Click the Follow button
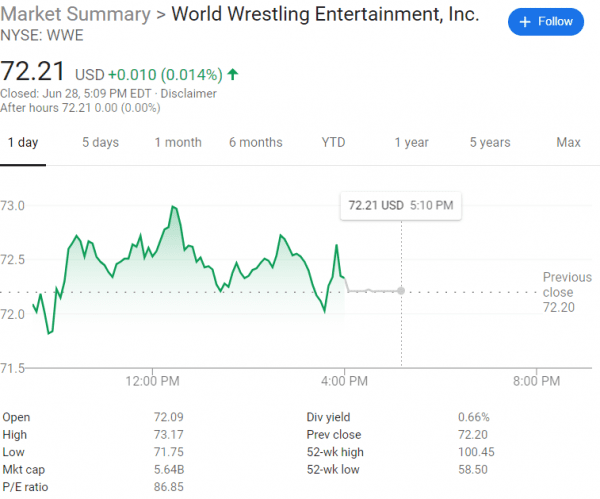The image size is (600, 499). click(545, 21)
